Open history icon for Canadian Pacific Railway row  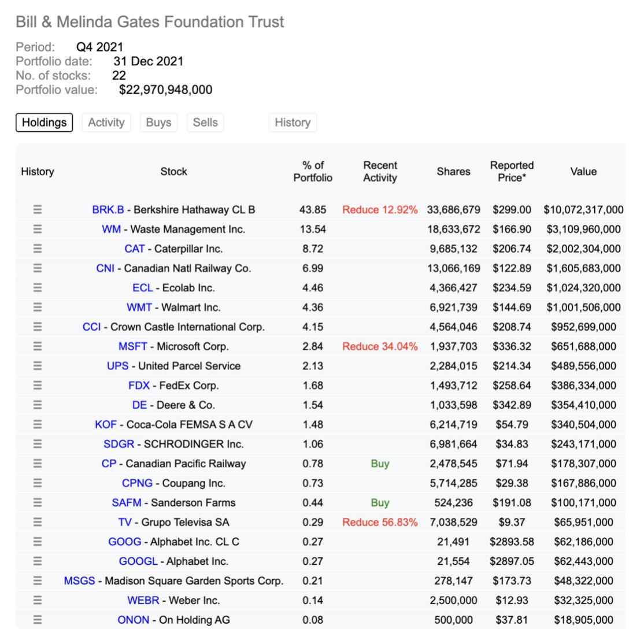[38, 464]
